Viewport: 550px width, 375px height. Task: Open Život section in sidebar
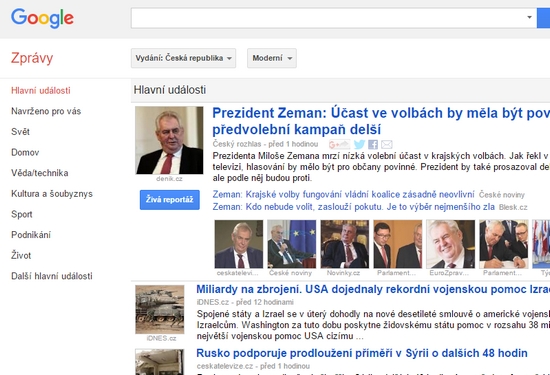pyautogui.click(x=21, y=255)
